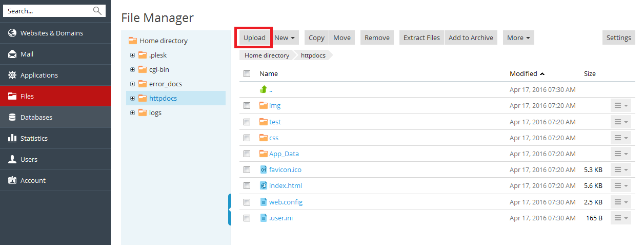The image size is (644, 245).
Task: Click the Files folder icon in sidebar
Action: coord(12,96)
